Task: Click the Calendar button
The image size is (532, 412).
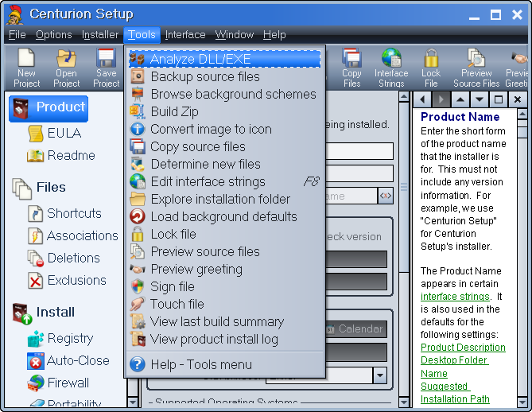Action: (355, 328)
